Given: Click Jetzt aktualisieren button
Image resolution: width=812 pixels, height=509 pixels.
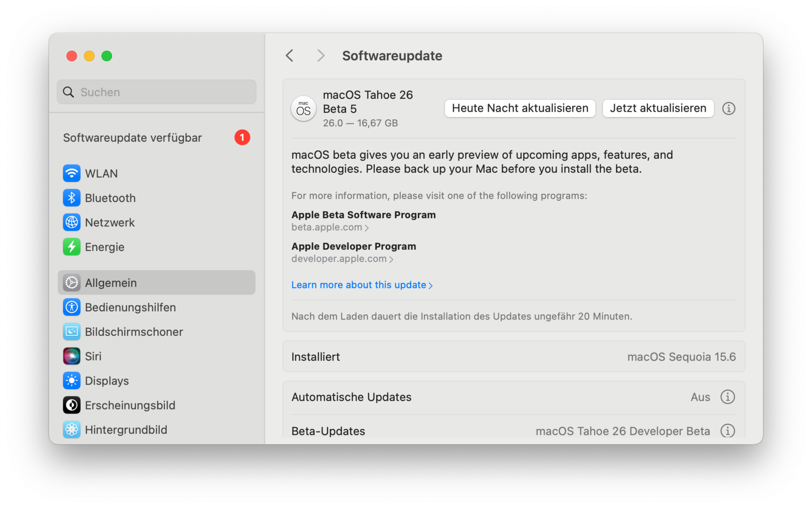Looking at the screenshot, I should point(658,108).
